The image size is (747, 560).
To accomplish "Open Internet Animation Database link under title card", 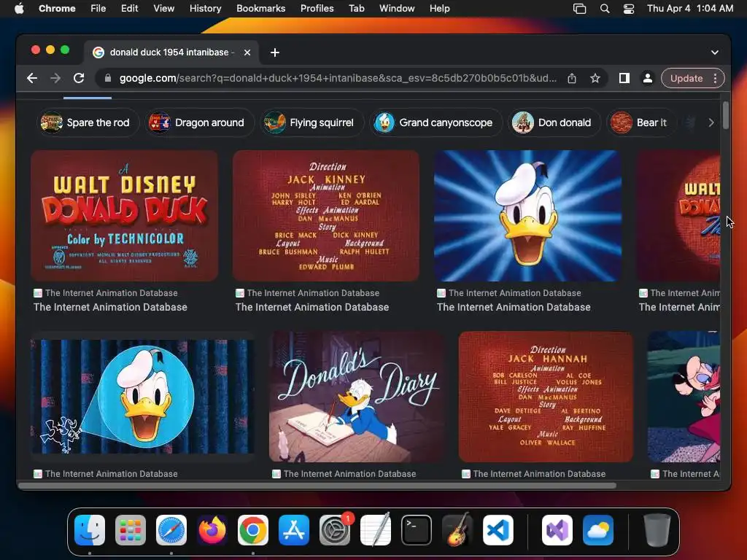I will pyautogui.click(x=110, y=307).
